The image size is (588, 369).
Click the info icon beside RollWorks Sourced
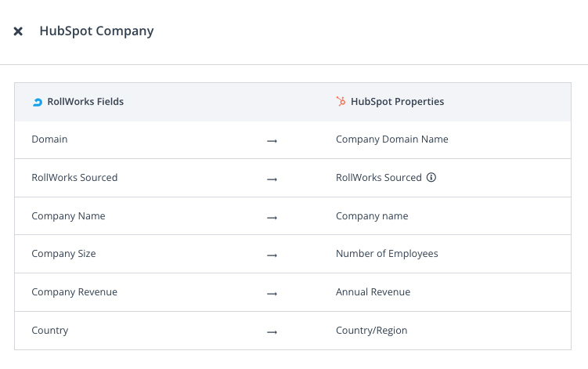pos(431,178)
